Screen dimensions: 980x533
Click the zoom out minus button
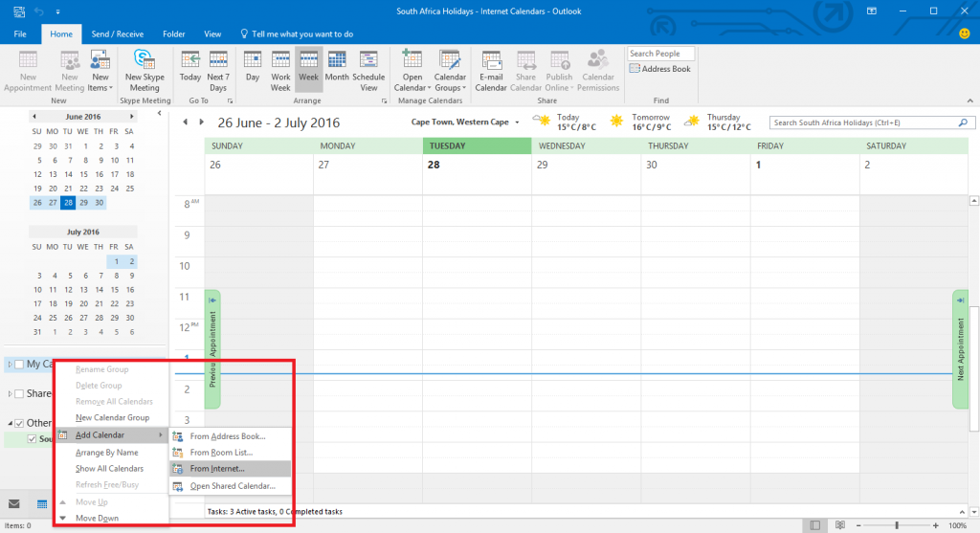tap(858, 525)
